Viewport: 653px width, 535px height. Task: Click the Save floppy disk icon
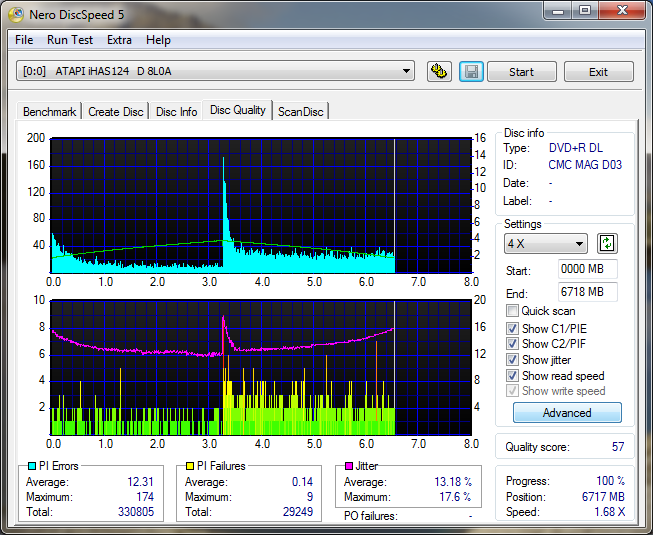tap(471, 72)
